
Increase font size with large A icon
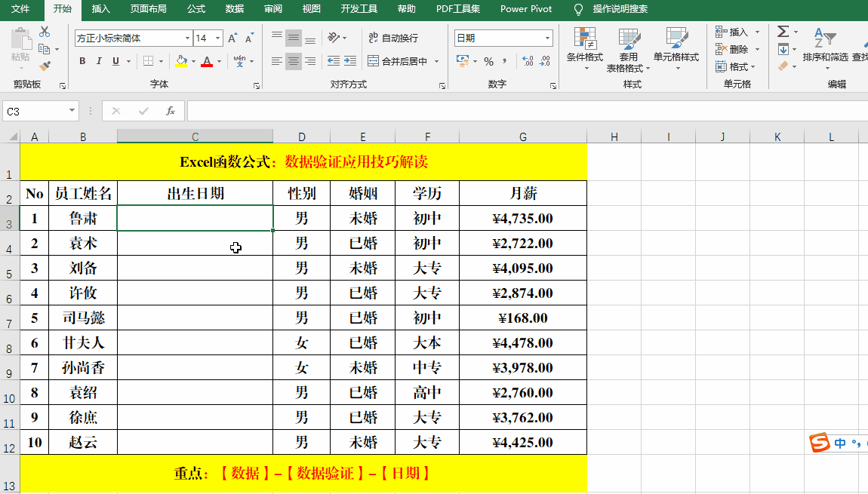point(232,38)
